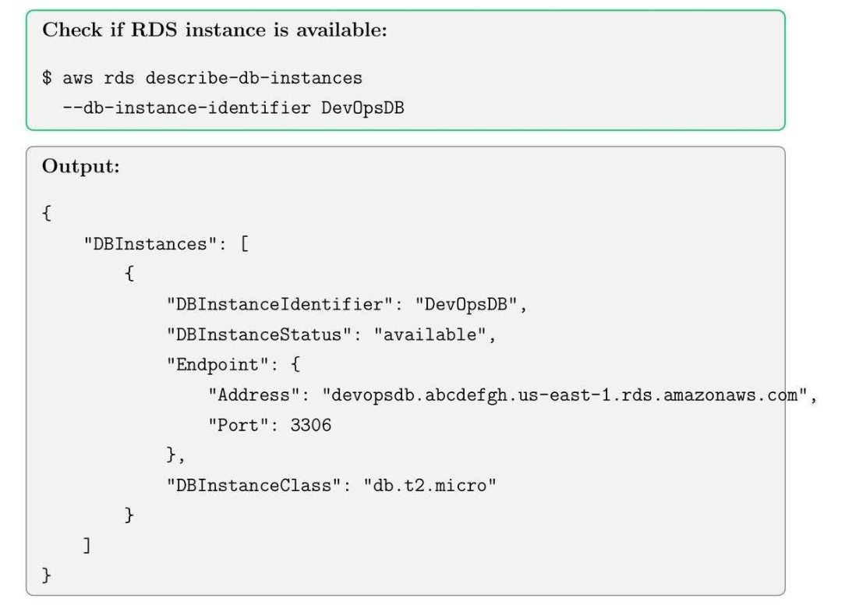Click the "Output:" heading
This screenshot has width=845, height=616.
[81, 168]
